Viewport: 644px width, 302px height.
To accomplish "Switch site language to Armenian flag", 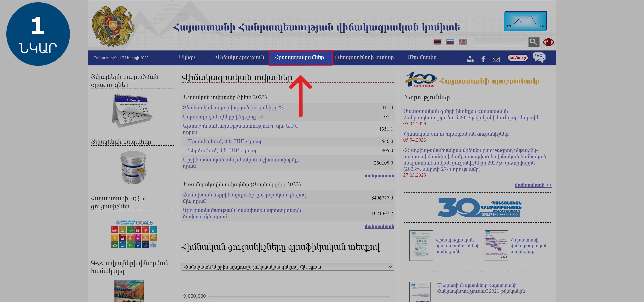I will 437,42.
